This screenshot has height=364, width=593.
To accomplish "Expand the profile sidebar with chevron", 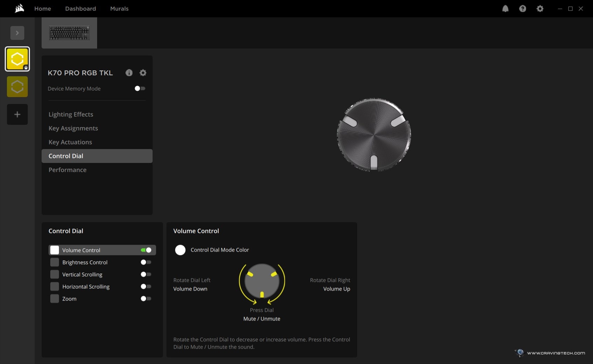I will (x=17, y=33).
